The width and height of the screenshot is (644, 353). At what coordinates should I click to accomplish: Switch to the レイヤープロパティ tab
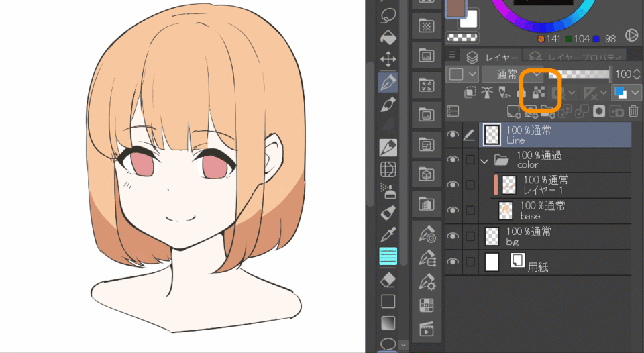point(575,57)
